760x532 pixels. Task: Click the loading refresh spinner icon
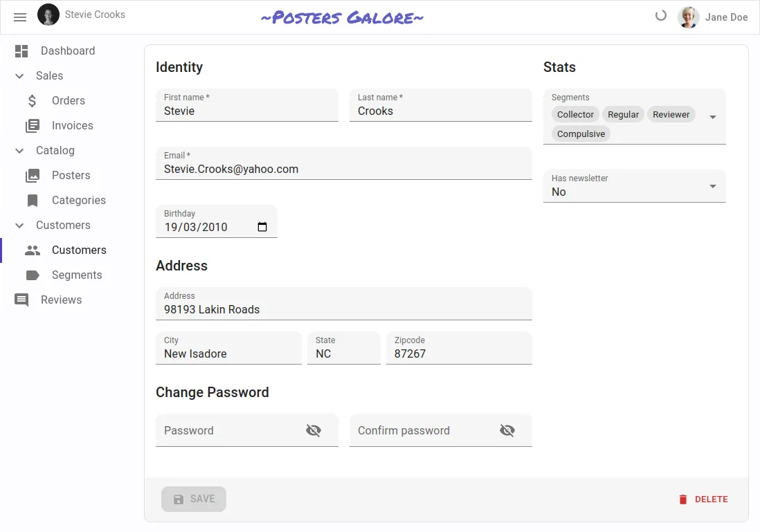point(661,16)
